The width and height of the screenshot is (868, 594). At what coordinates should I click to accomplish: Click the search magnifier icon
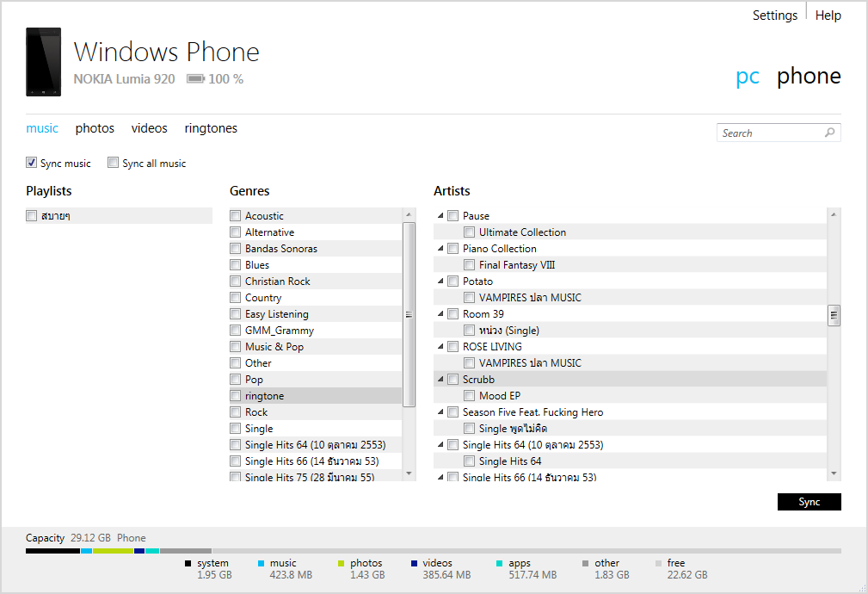point(829,133)
